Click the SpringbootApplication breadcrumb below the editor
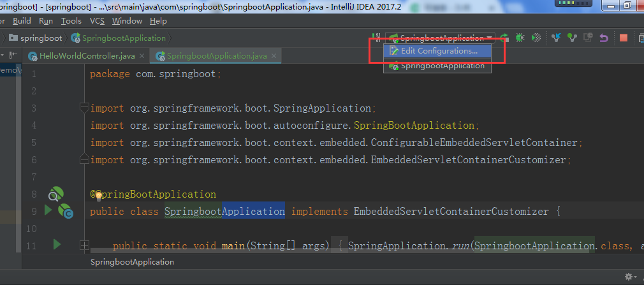 (132, 262)
